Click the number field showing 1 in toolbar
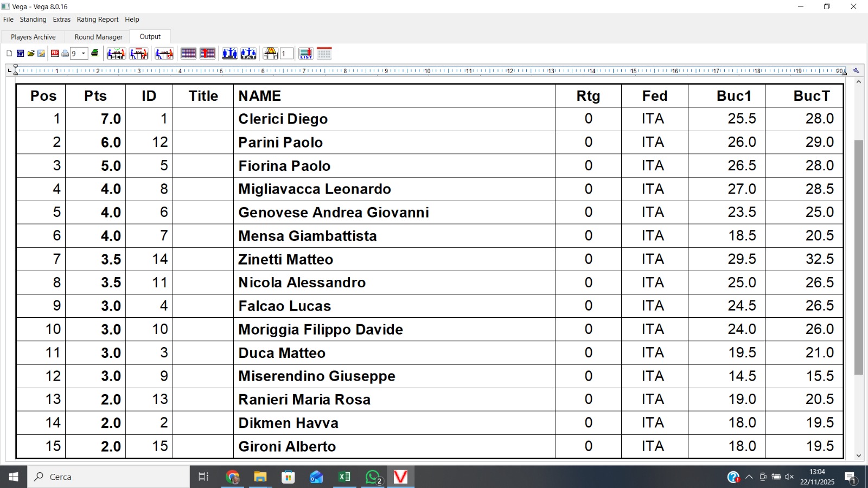 pyautogui.click(x=286, y=54)
